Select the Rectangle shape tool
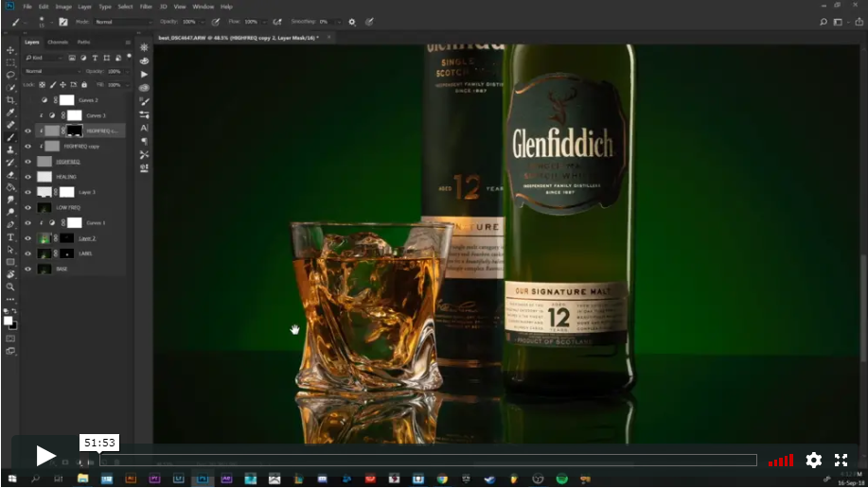 10,262
